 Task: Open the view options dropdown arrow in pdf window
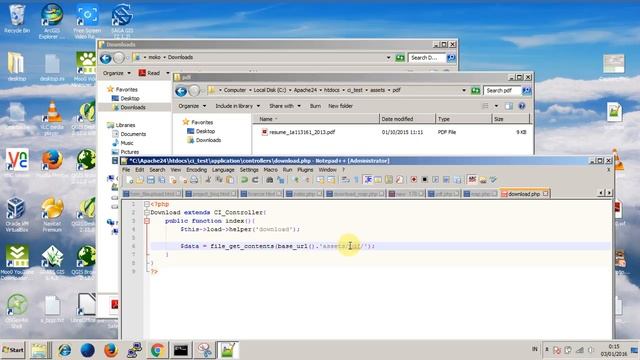[496, 106]
